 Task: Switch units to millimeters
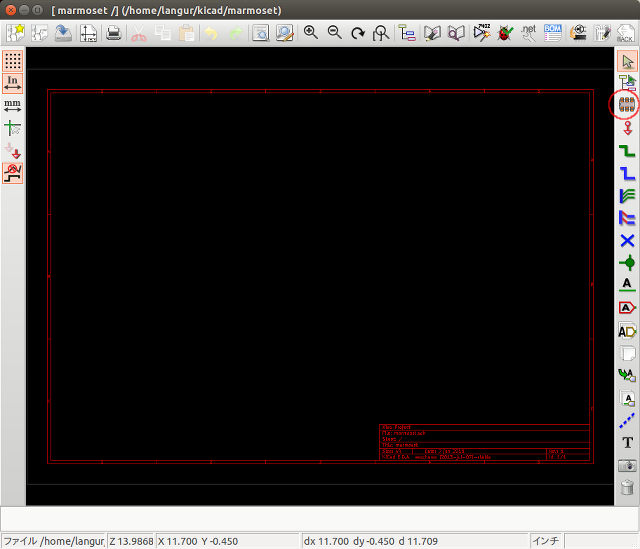point(13,106)
